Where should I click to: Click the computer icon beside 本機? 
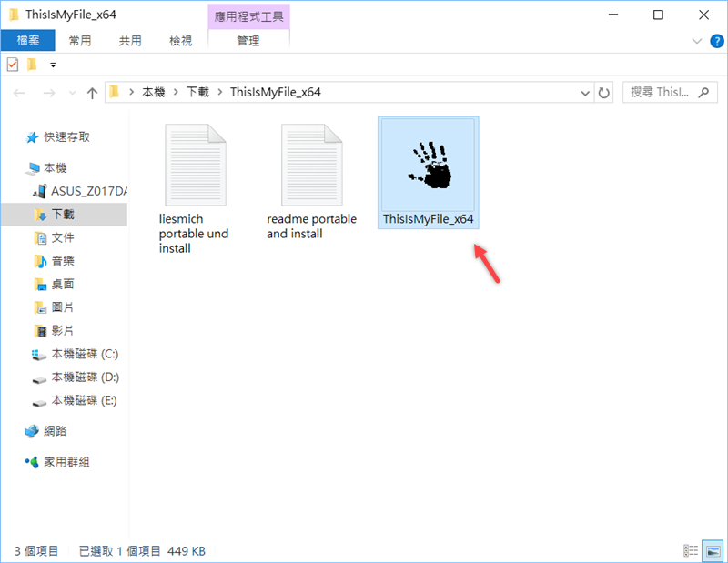(x=33, y=168)
